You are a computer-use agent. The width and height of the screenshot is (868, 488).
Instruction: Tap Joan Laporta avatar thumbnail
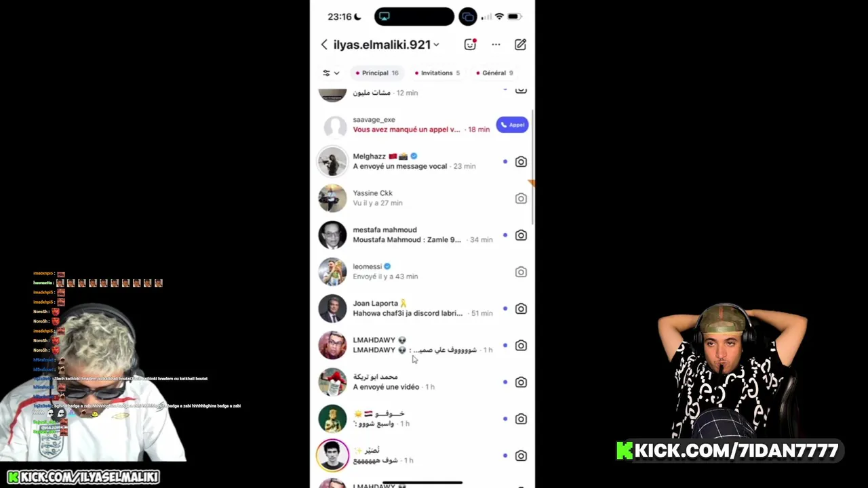click(332, 308)
